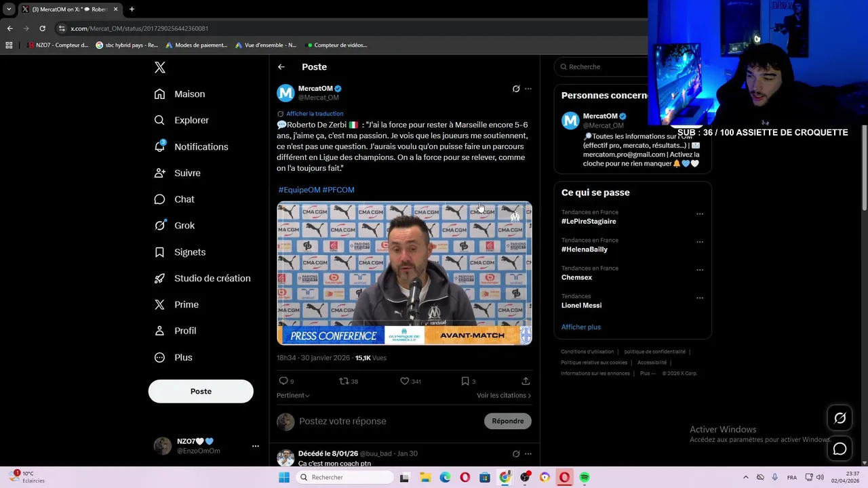This screenshot has height=488, width=868.
Task: Open the Suivre sidebar item
Action: pyautogui.click(x=178, y=173)
